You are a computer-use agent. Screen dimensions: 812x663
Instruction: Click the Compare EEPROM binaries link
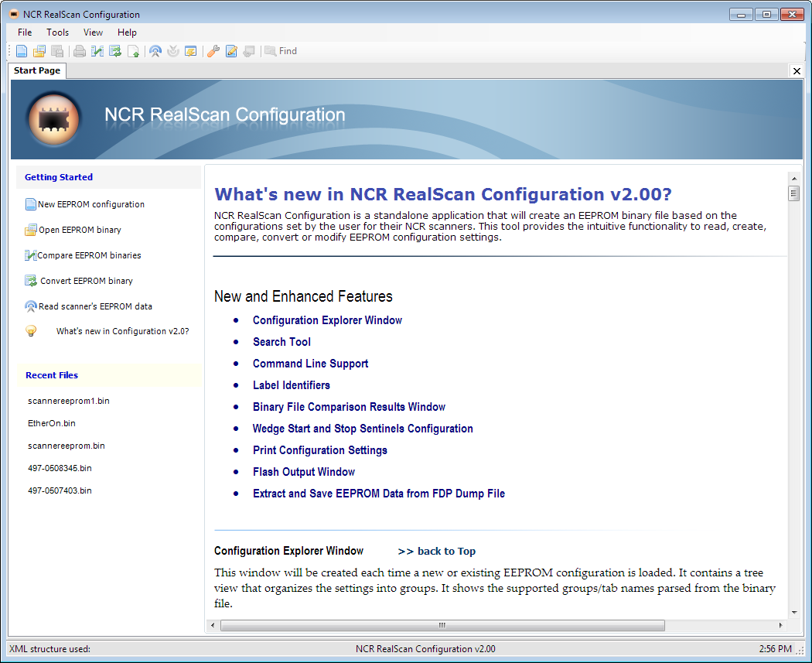89,255
